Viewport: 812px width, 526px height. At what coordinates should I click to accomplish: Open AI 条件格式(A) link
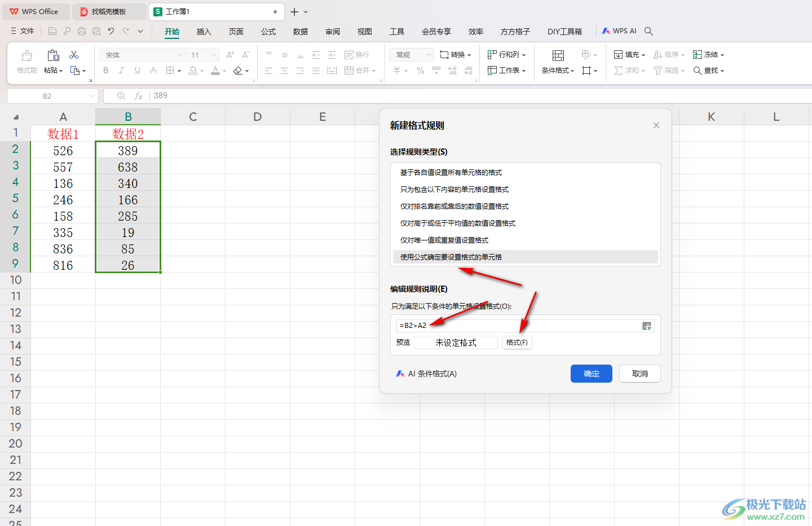(x=426, y=374)
